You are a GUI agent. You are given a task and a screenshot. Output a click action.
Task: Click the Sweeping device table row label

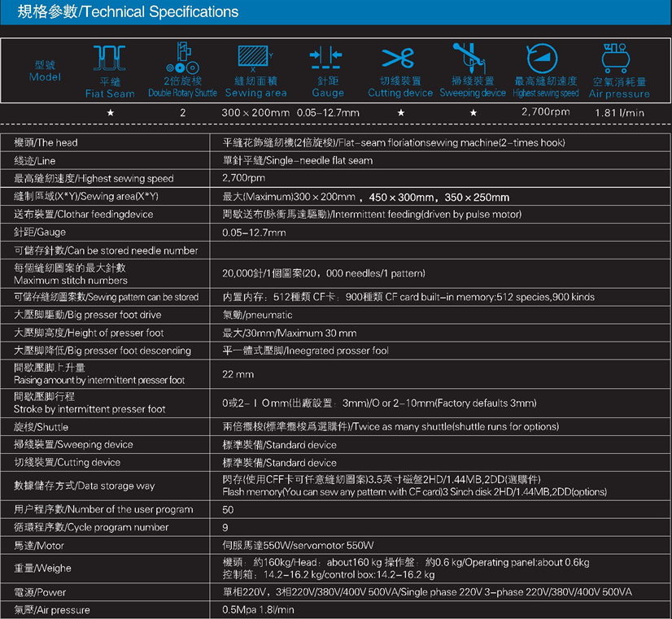tap(73, 445)
